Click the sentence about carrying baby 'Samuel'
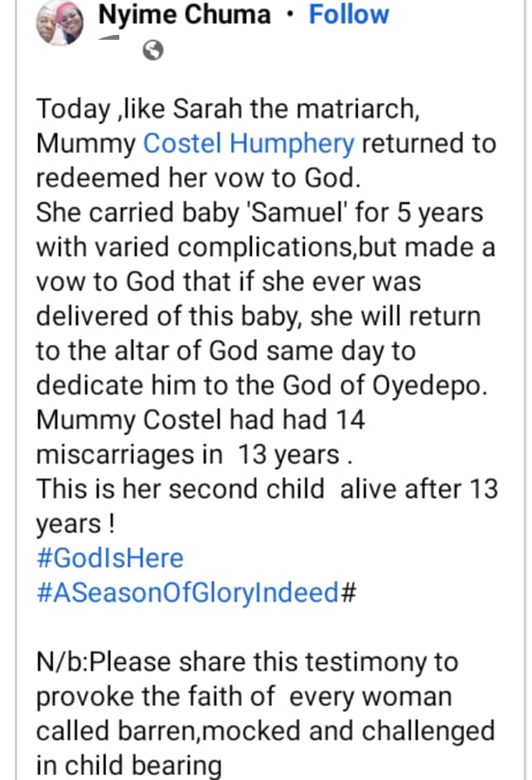 click(259, 212)
